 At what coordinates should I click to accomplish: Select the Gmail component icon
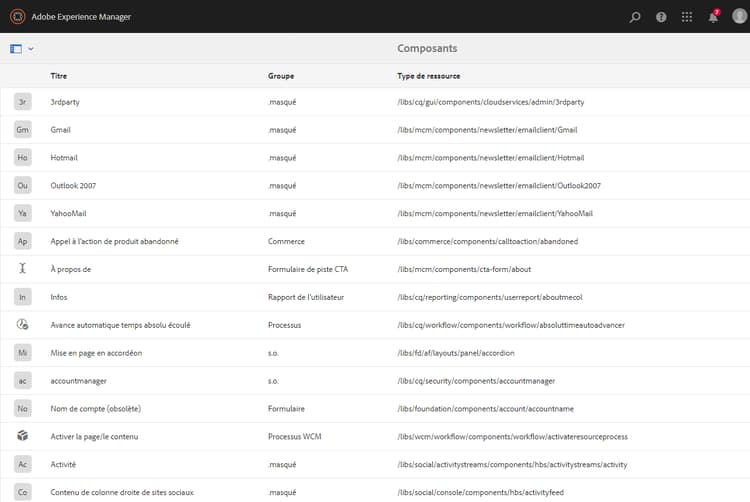coord(23,130)
